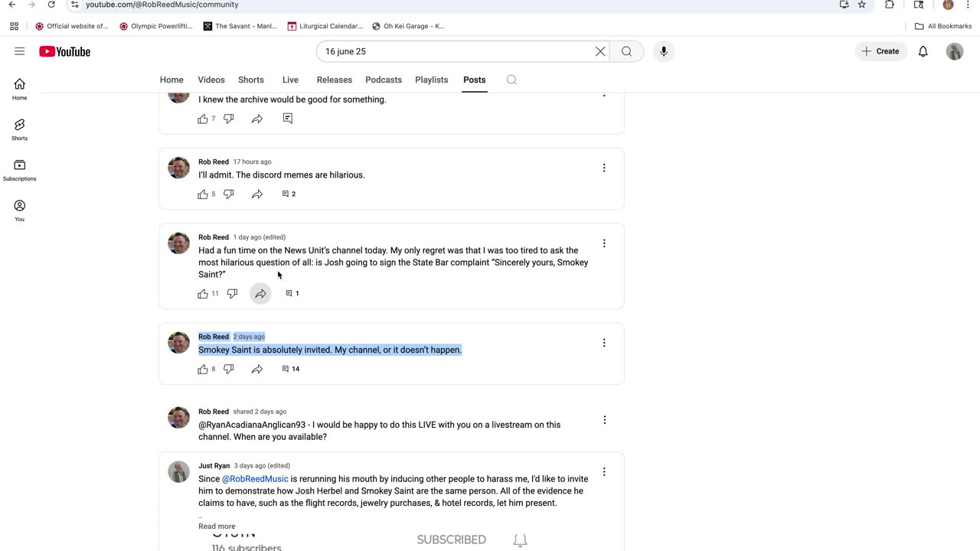The width and height of the screenshot is (980, 551).
Task: Like the News Unit's channel post
Action: [x=203, y=294]
